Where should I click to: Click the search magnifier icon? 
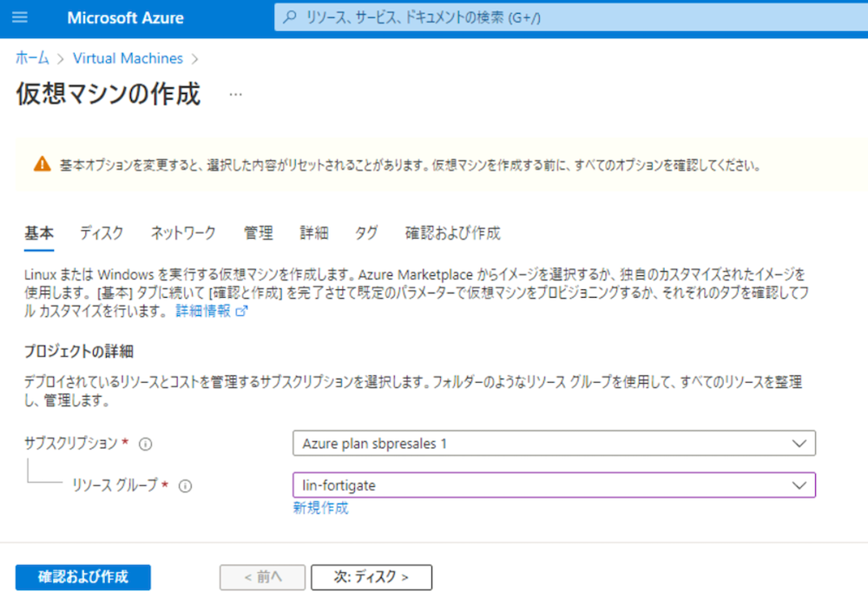click(290, 17)
